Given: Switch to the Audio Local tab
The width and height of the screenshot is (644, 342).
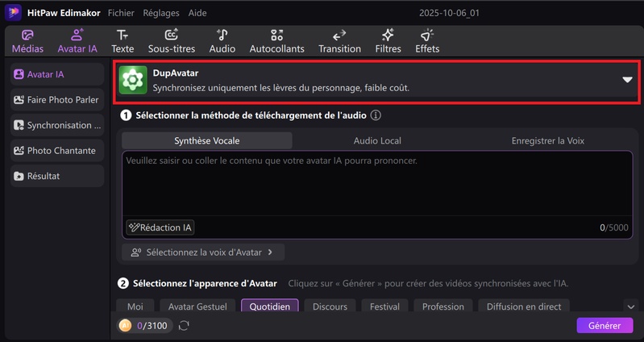Looking at the screenshot, I should 377,140.
